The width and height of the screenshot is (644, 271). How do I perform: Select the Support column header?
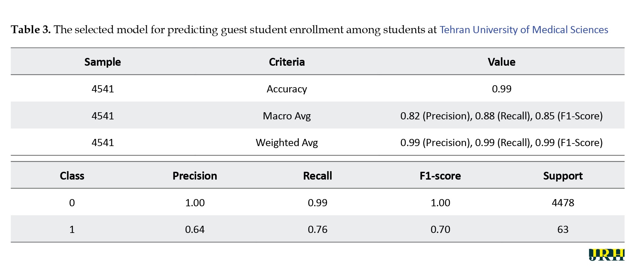[x=563, y=176]
